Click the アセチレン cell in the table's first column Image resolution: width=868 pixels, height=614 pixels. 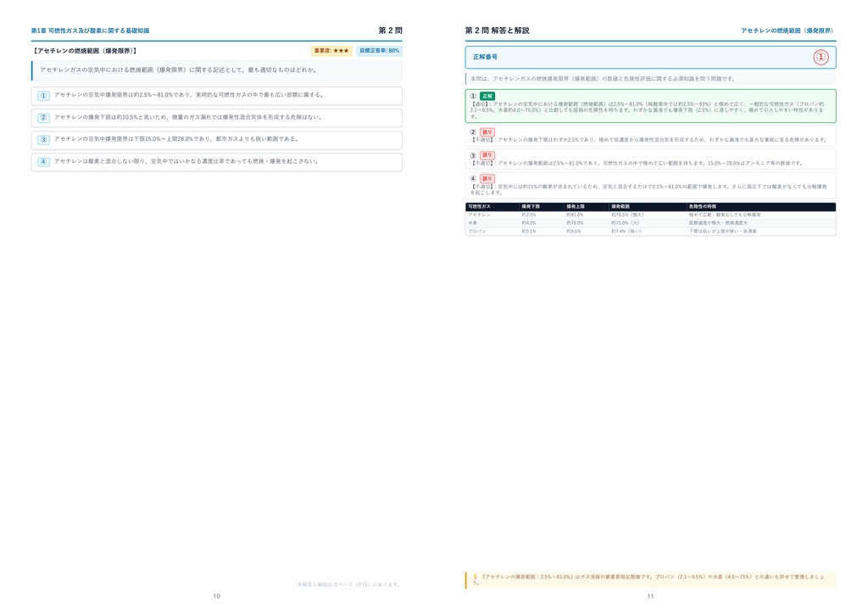tap(480, 215)
